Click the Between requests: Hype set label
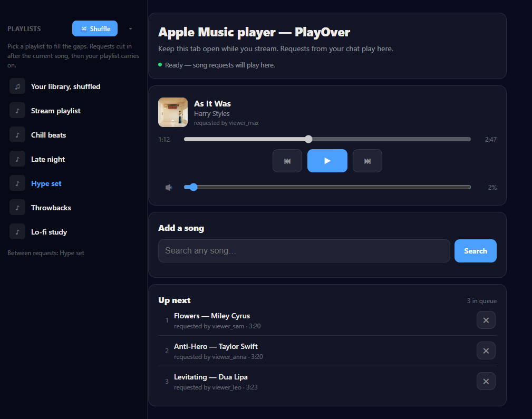This screenshot has width=532, height=419. 46,253
